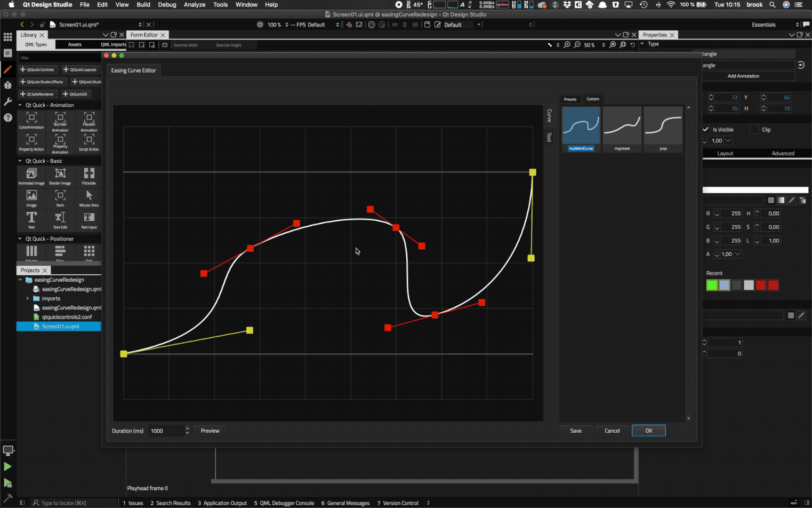Screen dimensions: 812x508
Task: Open the Essentials workspace dropdown
Action: pos(775,25)
